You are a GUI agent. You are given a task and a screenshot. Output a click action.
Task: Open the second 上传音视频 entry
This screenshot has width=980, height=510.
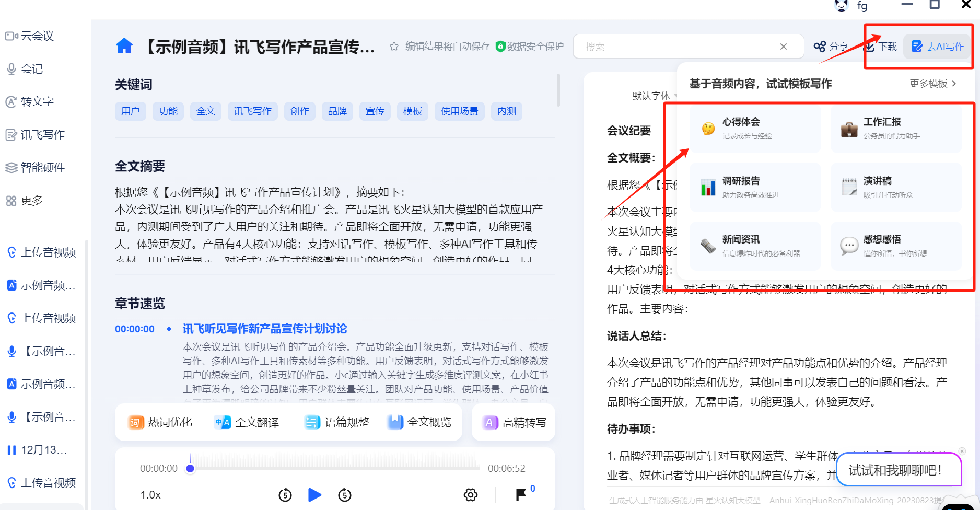42,318
